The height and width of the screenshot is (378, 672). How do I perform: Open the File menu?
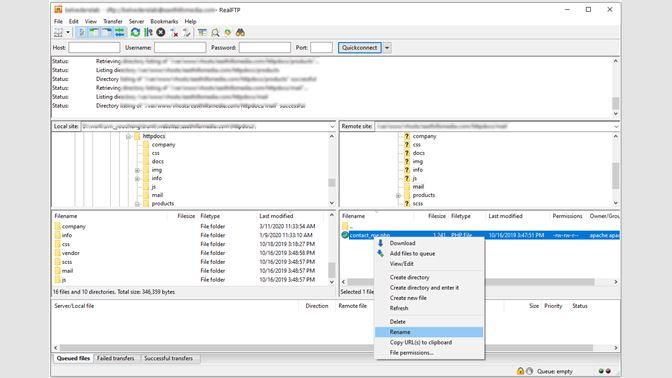click(x=58, y=21)
